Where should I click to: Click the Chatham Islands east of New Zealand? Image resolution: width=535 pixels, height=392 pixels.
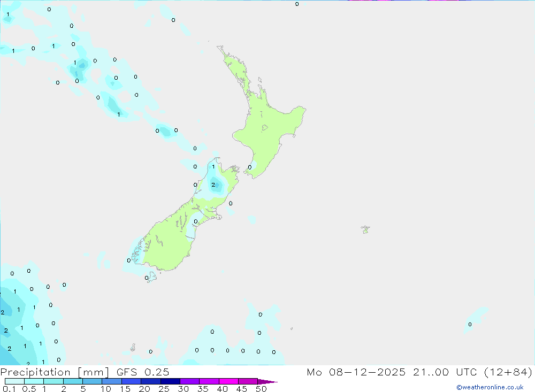click(365, 229)
